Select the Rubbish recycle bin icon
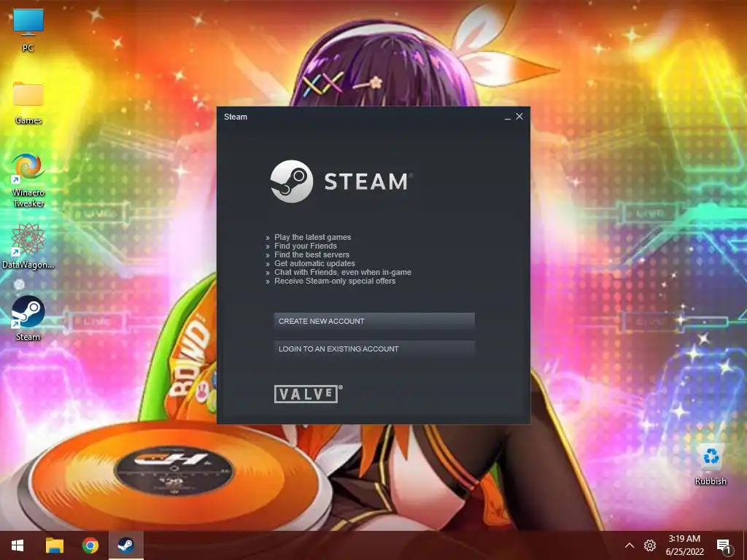This screenshot has width=747, height=560. click(711, 464)
